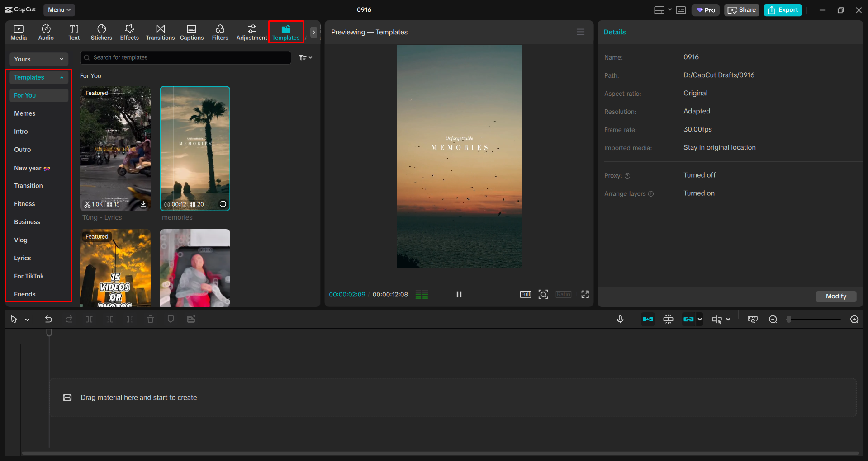868x461 pixels.
Task: Enable Ratio preview mode
Action: pyautogui.click(x=563, y=294)
